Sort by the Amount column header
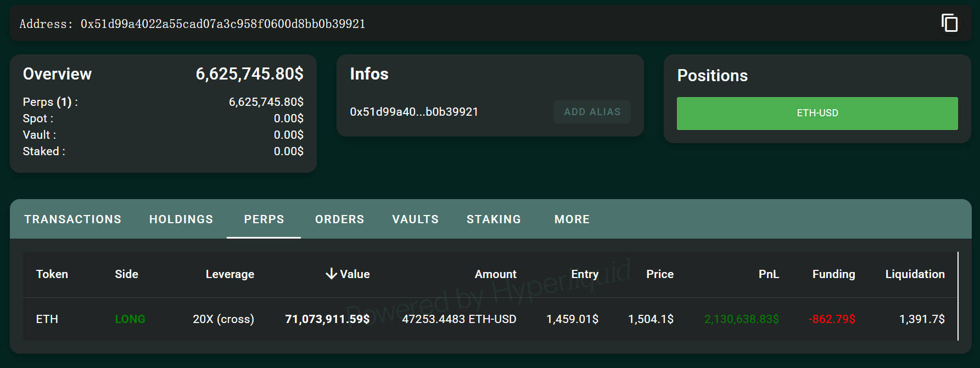The width and height of the screenshot is (980, 368). coord(495,274)
